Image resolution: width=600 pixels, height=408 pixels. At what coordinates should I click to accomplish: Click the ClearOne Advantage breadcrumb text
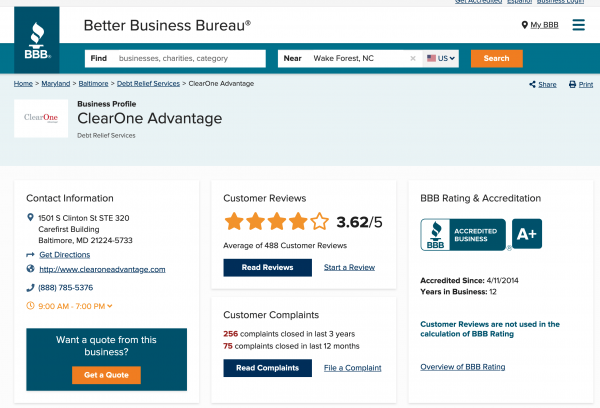click(x=221, y=83)
